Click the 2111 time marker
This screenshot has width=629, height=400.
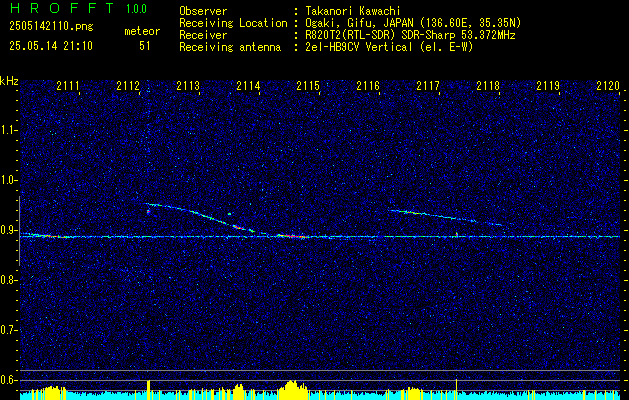coord(68,86)
